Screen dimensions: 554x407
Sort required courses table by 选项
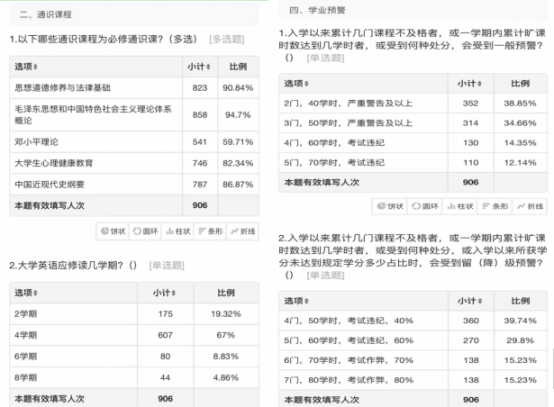tap(26, 66)
